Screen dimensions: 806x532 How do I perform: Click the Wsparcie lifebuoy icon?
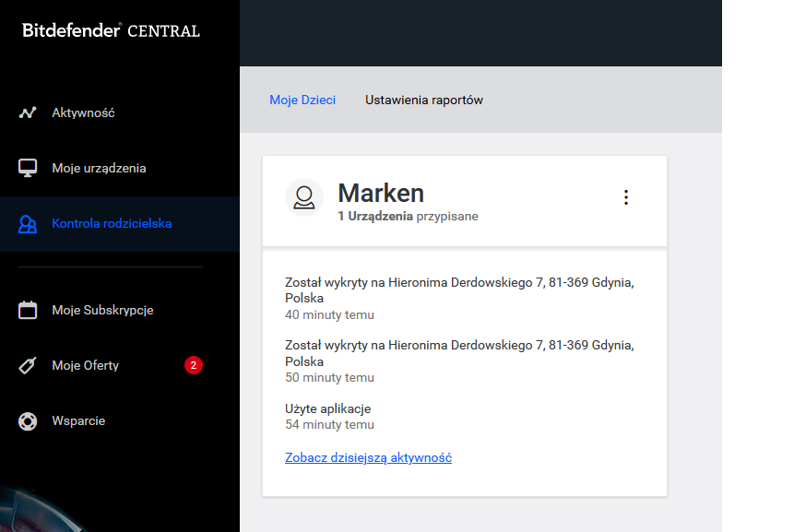28,421
